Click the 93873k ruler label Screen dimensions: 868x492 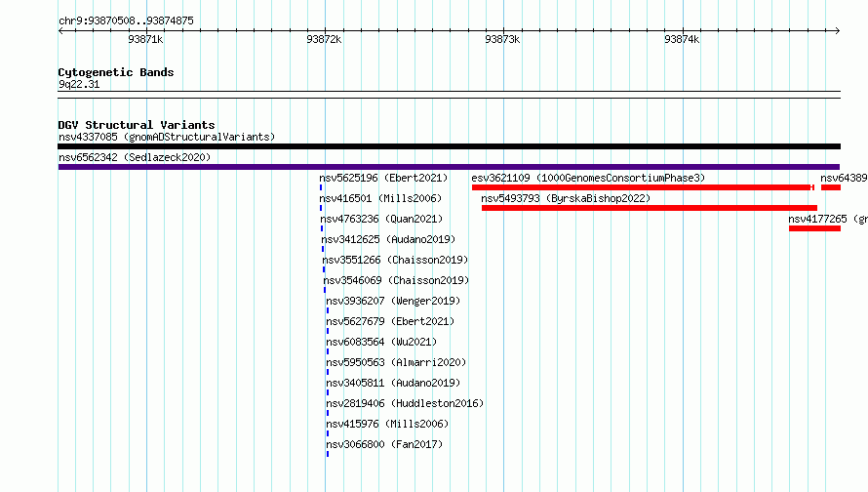coord(502,39)
